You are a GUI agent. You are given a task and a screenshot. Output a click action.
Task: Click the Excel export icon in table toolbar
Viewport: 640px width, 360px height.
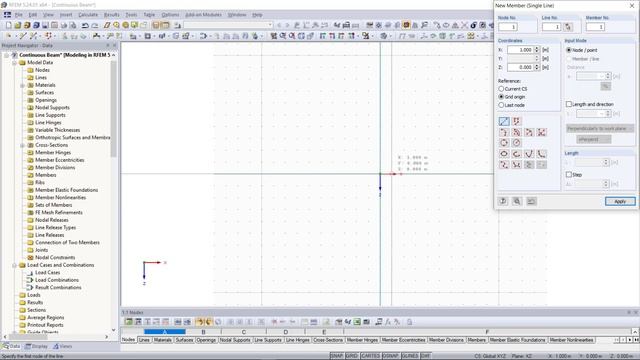coord(357,322)
